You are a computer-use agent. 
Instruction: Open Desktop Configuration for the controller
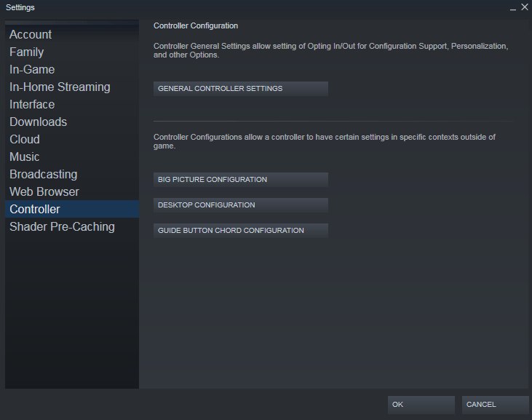coord(241,205)
